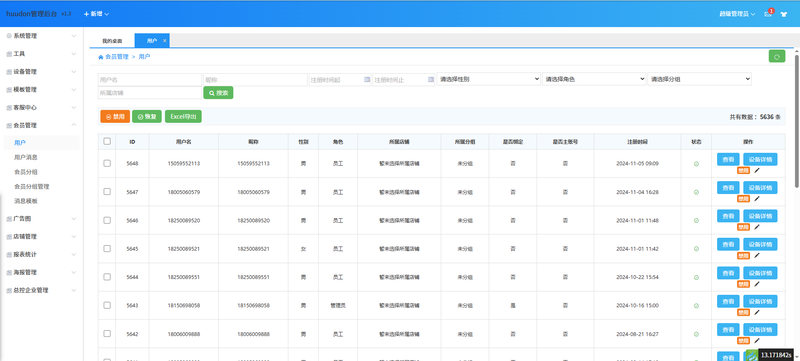Click the orange 禁用 toolbar button

pyautogui.click(x=115, y=116)
